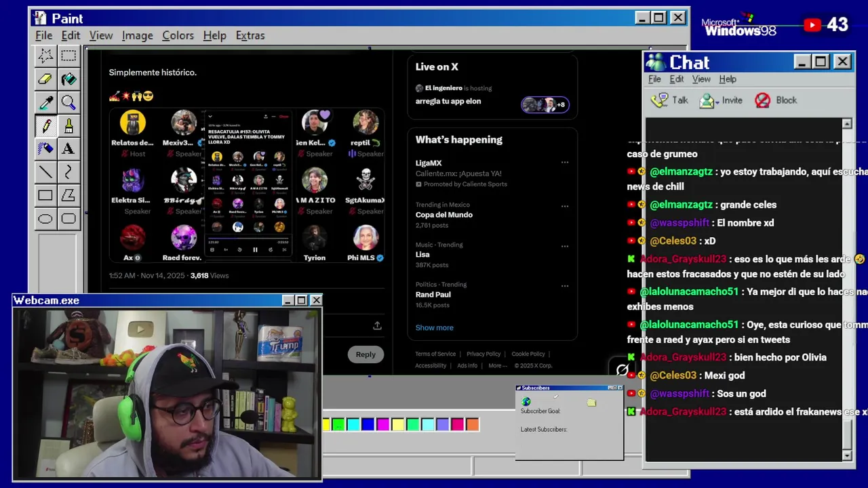Open the Image menu in Paint
The width and height of the screenshot is (868, 488).
[x=137, y=35]
